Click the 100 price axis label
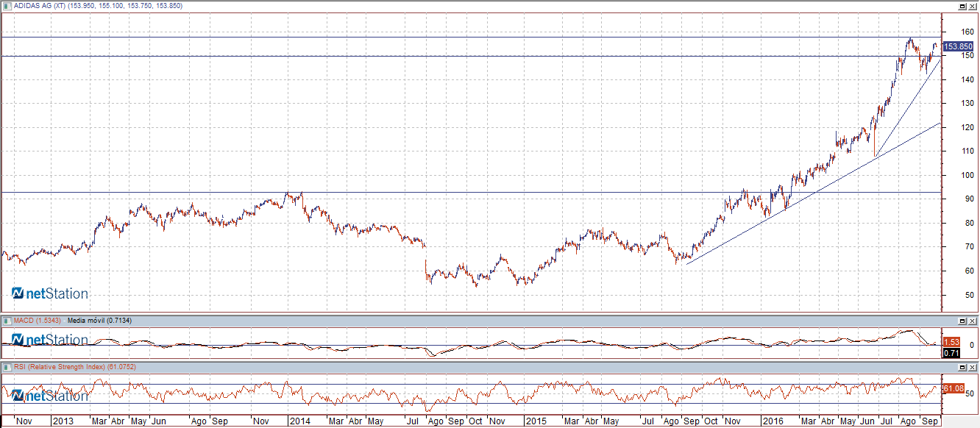Image resolution: width=980 pixels, height=428 pixels. [968, 175]
